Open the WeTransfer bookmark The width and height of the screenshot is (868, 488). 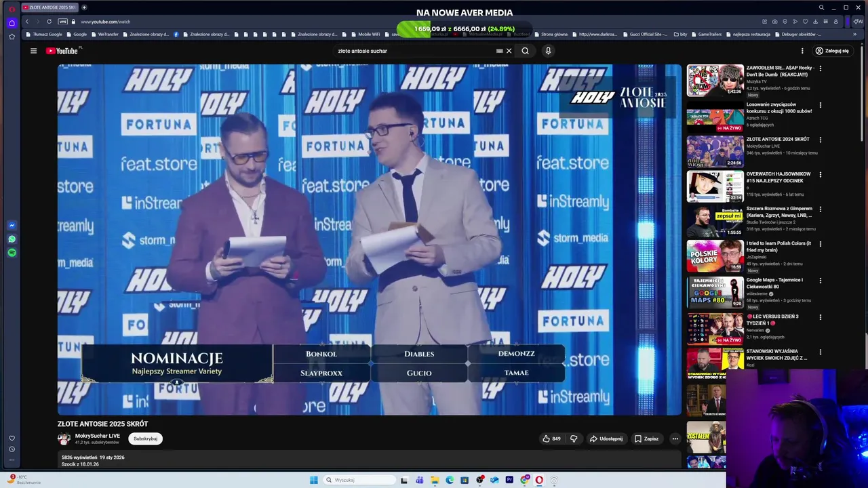(x=105, y=34)
